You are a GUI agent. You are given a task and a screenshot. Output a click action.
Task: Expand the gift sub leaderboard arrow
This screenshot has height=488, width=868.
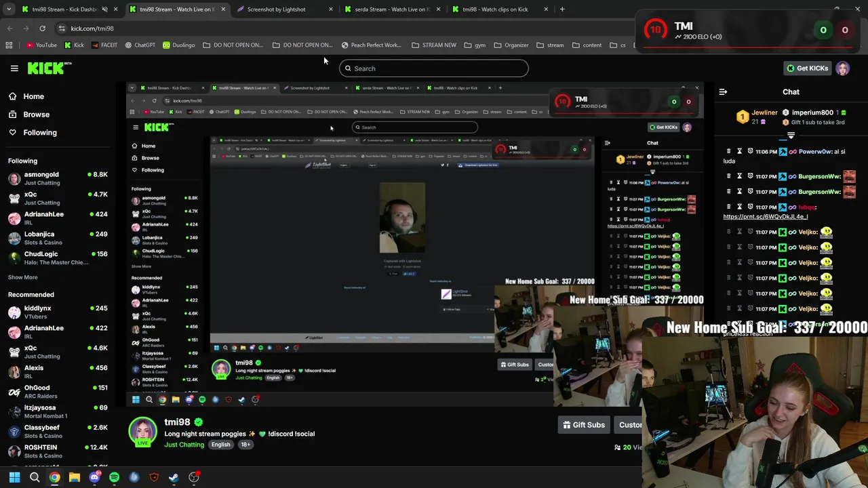pyautogui.click(x=791, y=136)
